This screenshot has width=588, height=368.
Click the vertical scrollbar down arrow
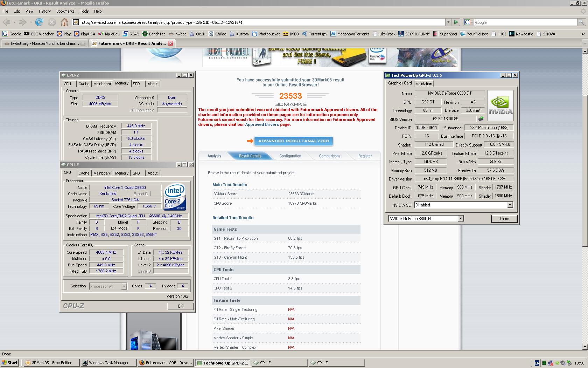click(x=585, y=347)
